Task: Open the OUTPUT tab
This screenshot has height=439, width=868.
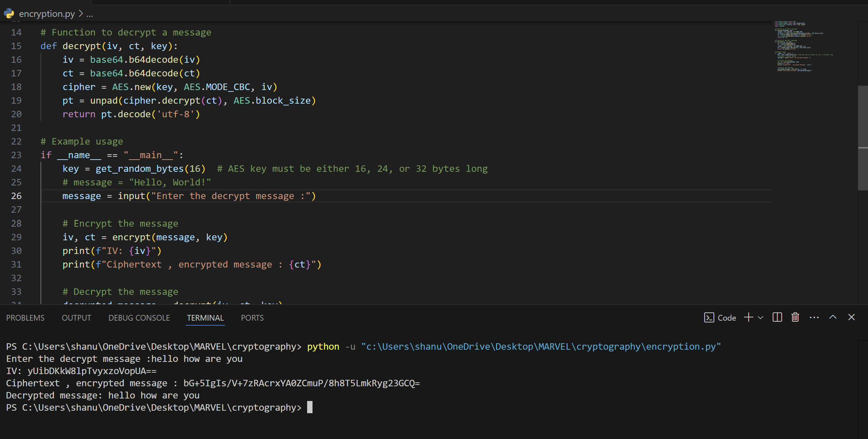Action: coord(76,318)
